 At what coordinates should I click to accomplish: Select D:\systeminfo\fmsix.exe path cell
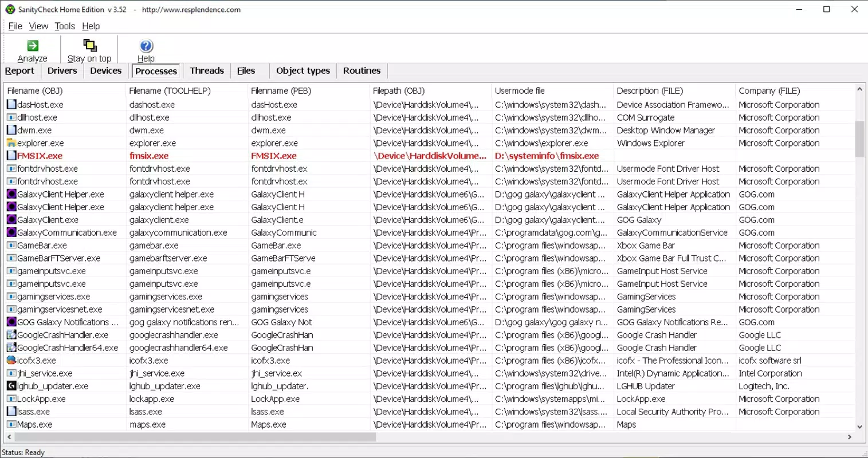pyautogui.click(x=547, y=156)
